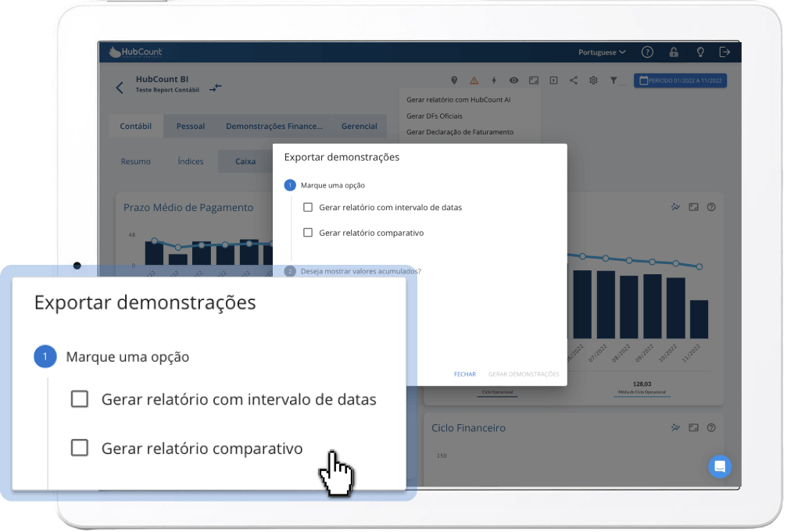The image size is (787, 532).
Task: Open help icon on Ciclo Financeiro card
Action: point(711,428)
